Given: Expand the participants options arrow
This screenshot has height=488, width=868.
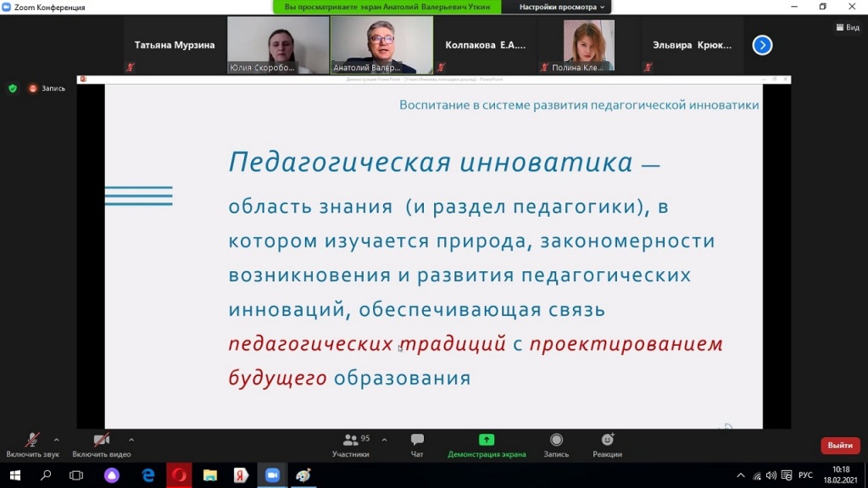Looking at the screenshot, I should click(x=384, y=440).
